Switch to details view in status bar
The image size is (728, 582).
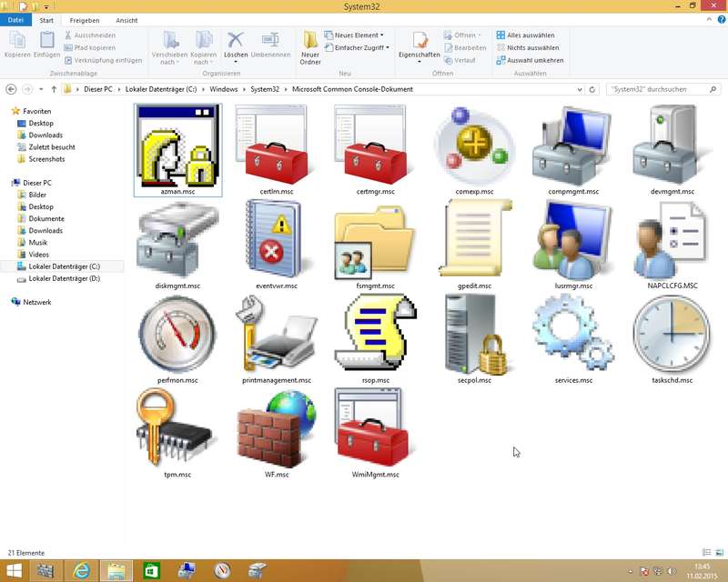point(706,552)
